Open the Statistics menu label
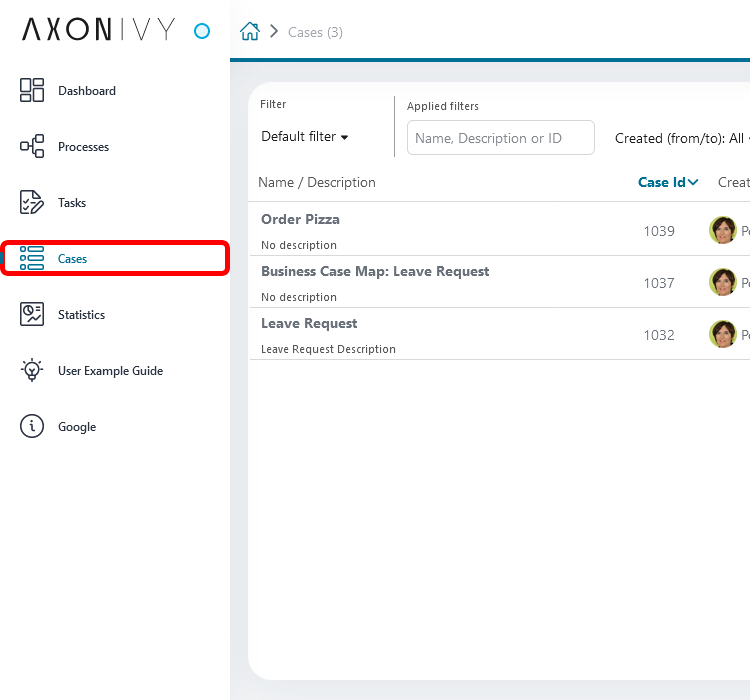The height and width of the screenshot is (700, 750). point(81,315)
